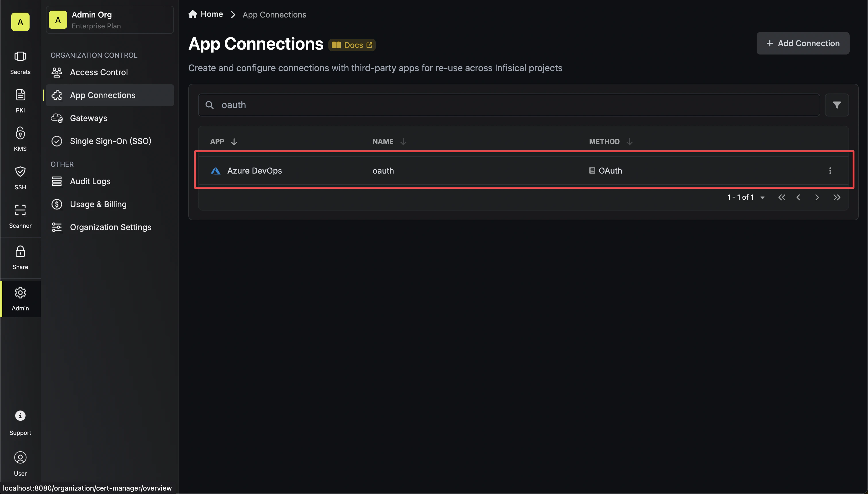Click the Enterprise Plan label
Viewport: 868px width, 494px height.
pos(96,26)
